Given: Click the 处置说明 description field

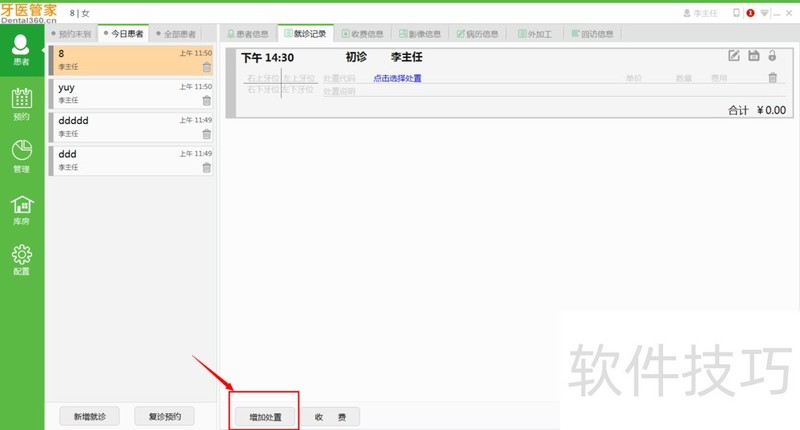Looking at the screenshot, I should (x=339, y=91).
